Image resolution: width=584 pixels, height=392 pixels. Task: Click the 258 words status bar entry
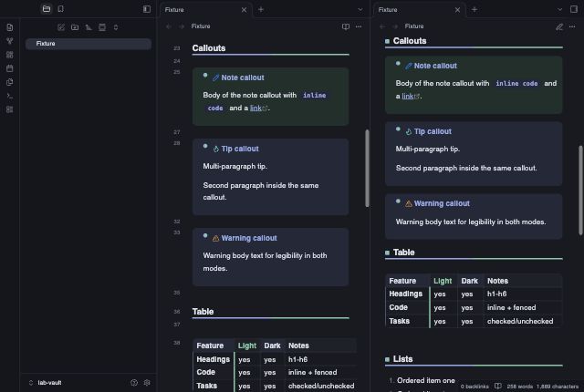click(x=520, y=387)
